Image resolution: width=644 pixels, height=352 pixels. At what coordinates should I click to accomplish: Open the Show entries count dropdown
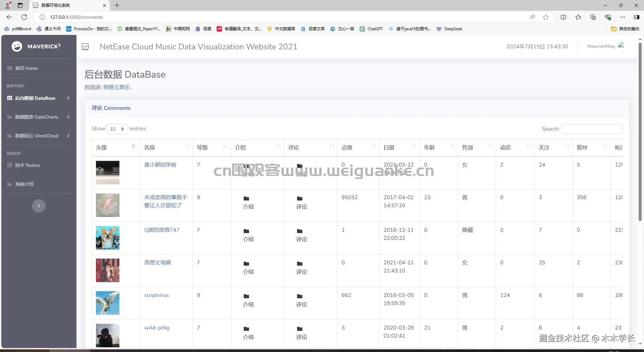click(x=117, y=129)
